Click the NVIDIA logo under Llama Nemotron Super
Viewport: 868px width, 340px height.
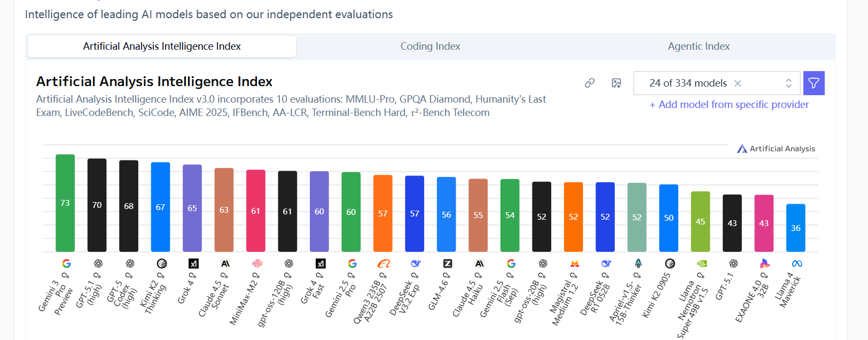(x=702, y=264)
